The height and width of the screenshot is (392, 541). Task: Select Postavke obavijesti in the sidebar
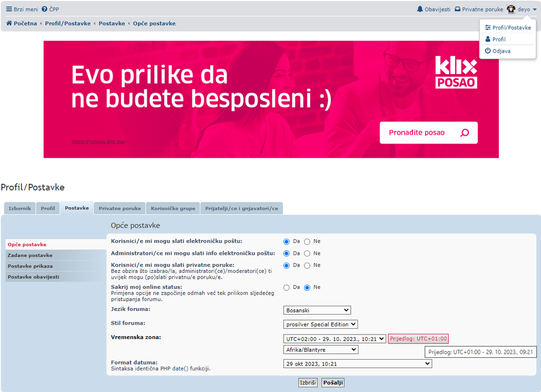tap(56, 276)
